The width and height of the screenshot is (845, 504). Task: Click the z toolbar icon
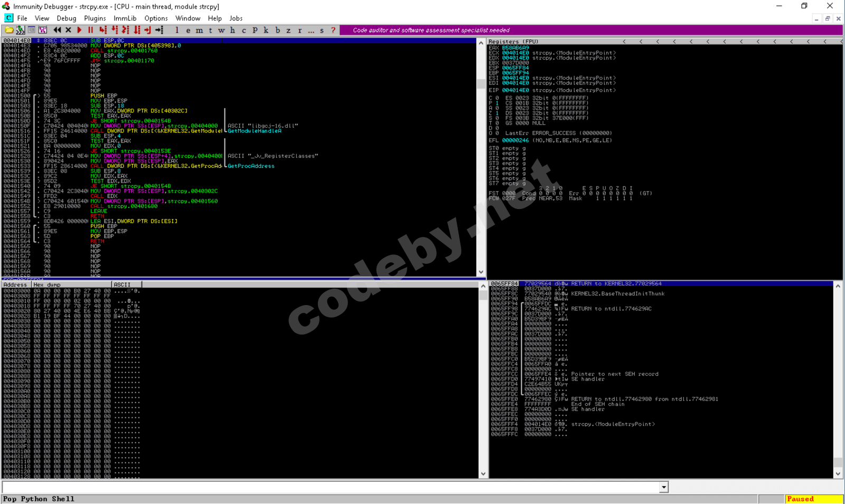(x=288, y=30)
